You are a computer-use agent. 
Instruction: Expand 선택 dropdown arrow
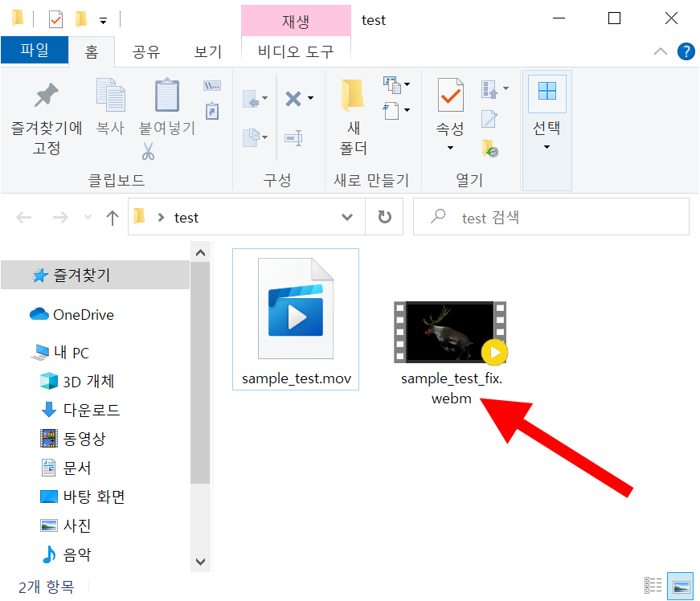tap(546, 147)
